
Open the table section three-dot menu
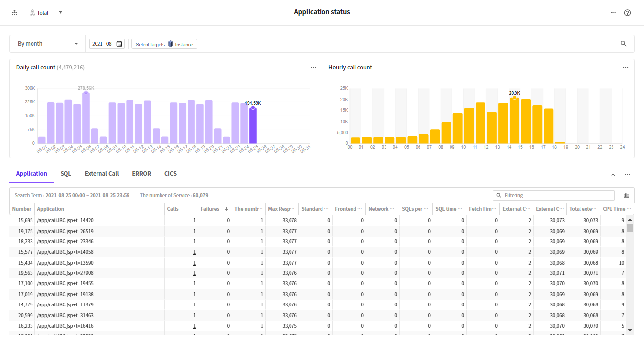pyautogui.click(x=627, y=175)
